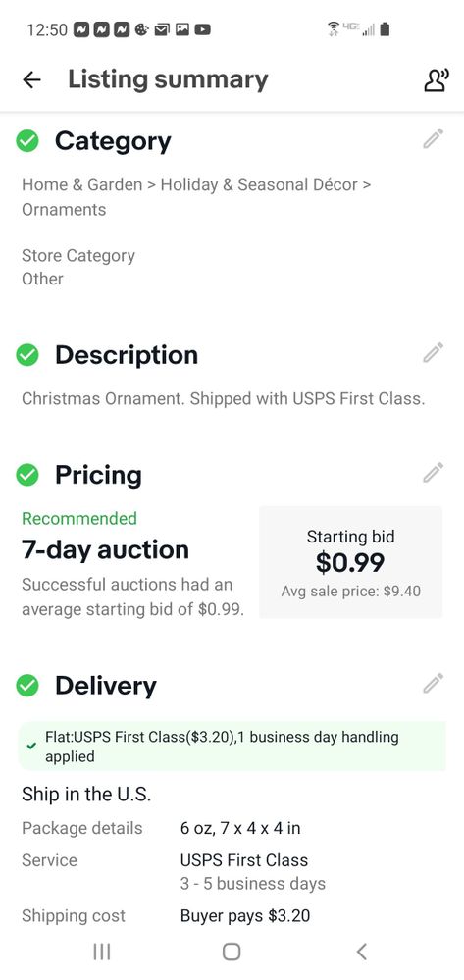The width and height of the screenshot is (464, 980).
Task: Edit the Category section with pencil icon
Action: coord(434,138)
